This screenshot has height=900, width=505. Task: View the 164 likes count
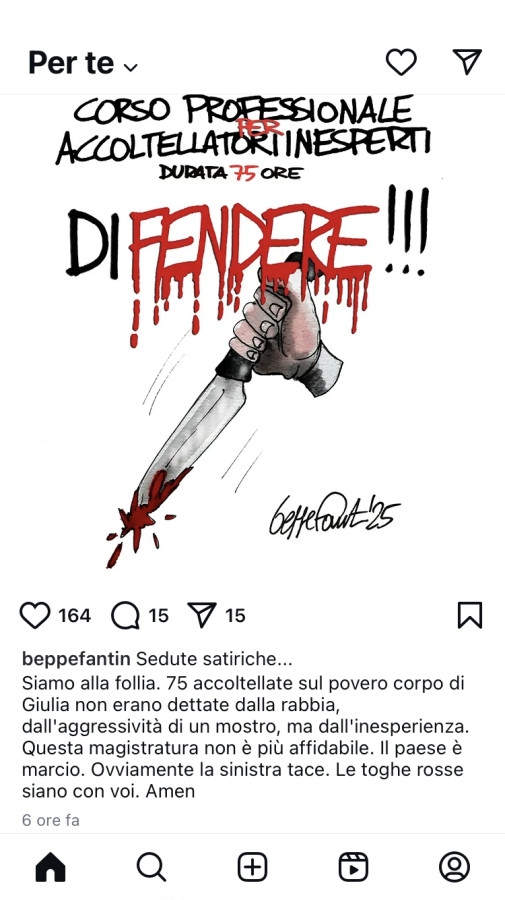point(75,616)
